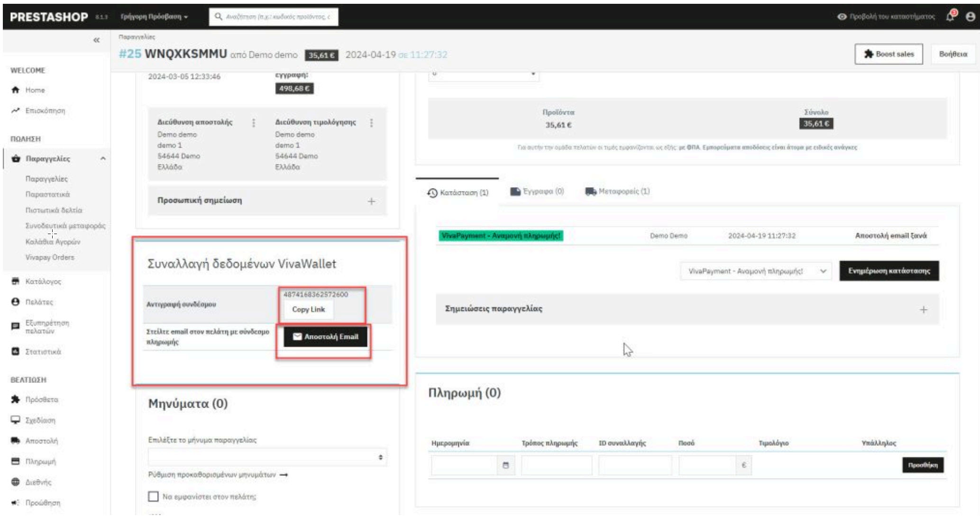
Task: Click the Boost sales button
Action: [x=888, y=54]
